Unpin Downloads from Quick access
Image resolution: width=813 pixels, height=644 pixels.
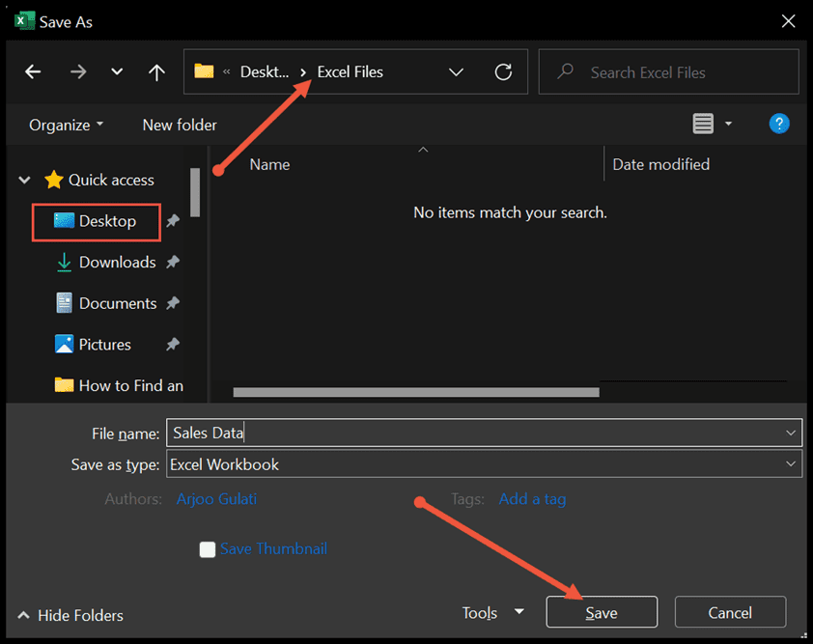pyautogui.click(x=173, y=262)
